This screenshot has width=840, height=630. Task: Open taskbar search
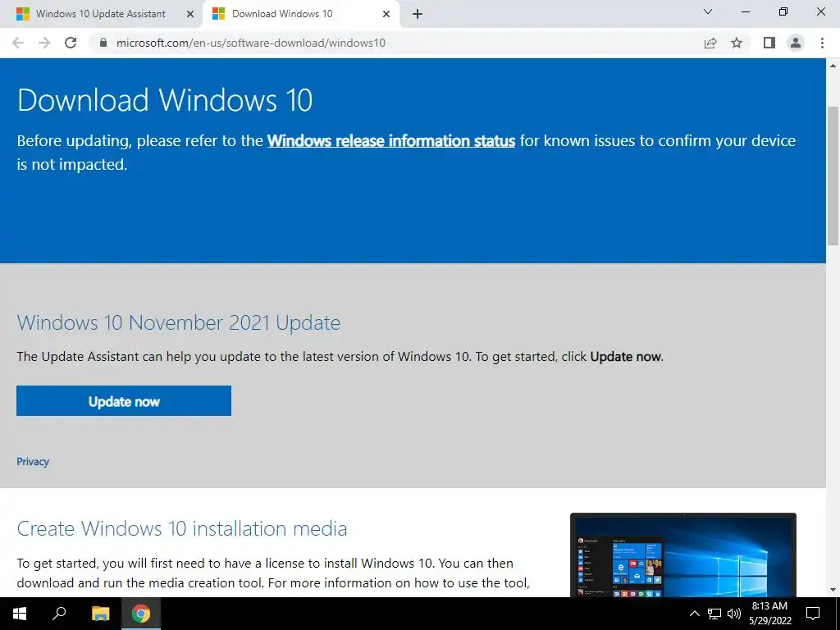click(59, 614)
